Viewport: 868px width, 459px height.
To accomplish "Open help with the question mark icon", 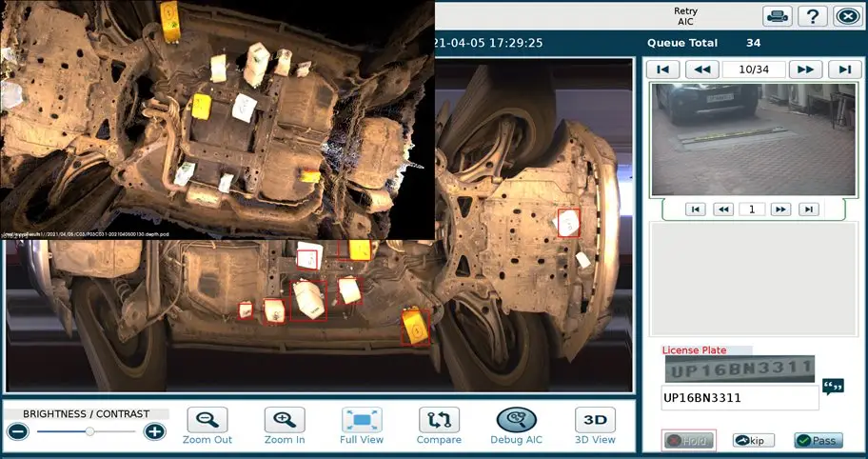I will tap(812, 16).
